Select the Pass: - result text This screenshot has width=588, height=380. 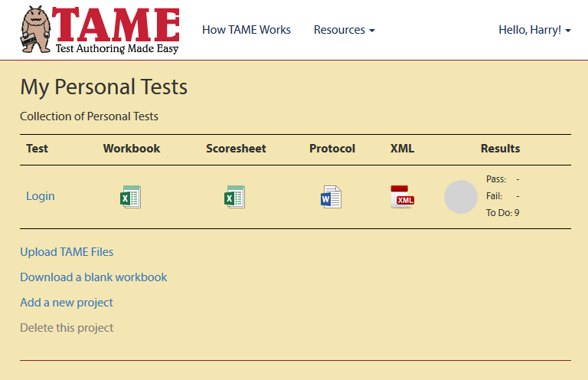pyautogui.click(x=502, y=179)
